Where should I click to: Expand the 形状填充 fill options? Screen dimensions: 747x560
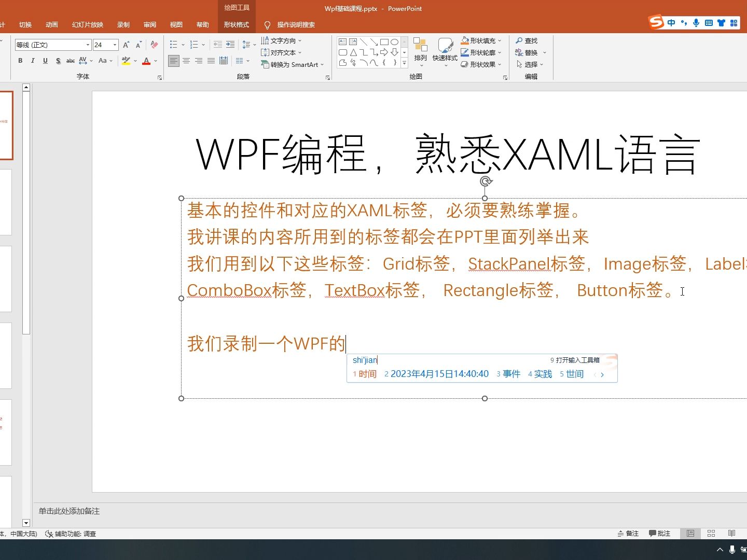[500, 40]
